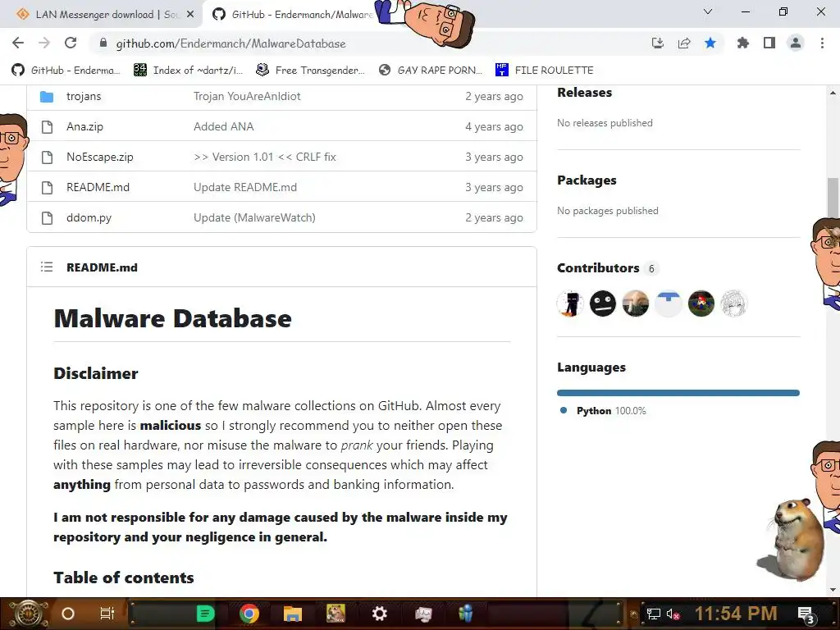The height and width of the screenshot is (630, 840).
Task: Open README.md in the file list
Action: point(98,188)
